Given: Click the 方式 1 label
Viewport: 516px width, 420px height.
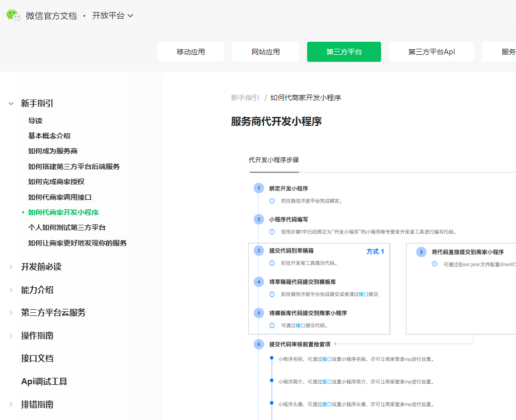Looking at the screenshot, I should [x=375, y=251].
